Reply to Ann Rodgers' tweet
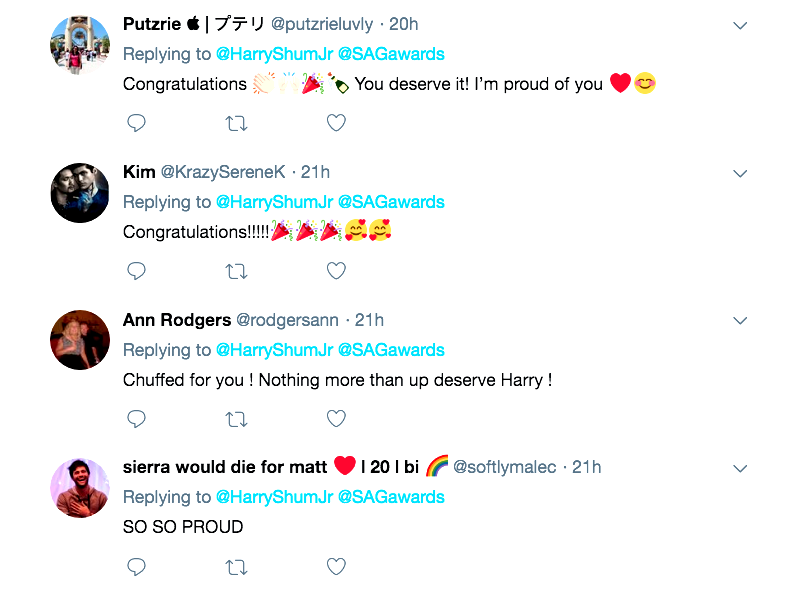The image size is (800, 595). [x=137, y=419]
